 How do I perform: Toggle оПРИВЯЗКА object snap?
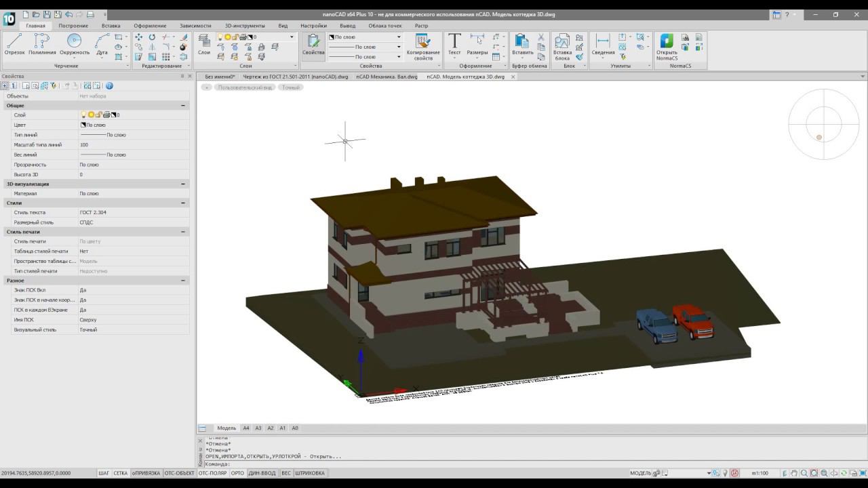click(x=146, y=473)
